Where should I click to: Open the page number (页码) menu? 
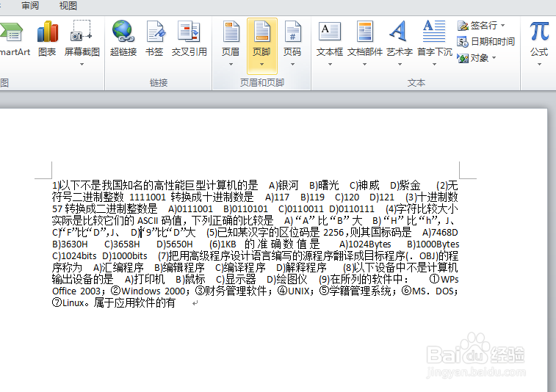coord(292,44)
